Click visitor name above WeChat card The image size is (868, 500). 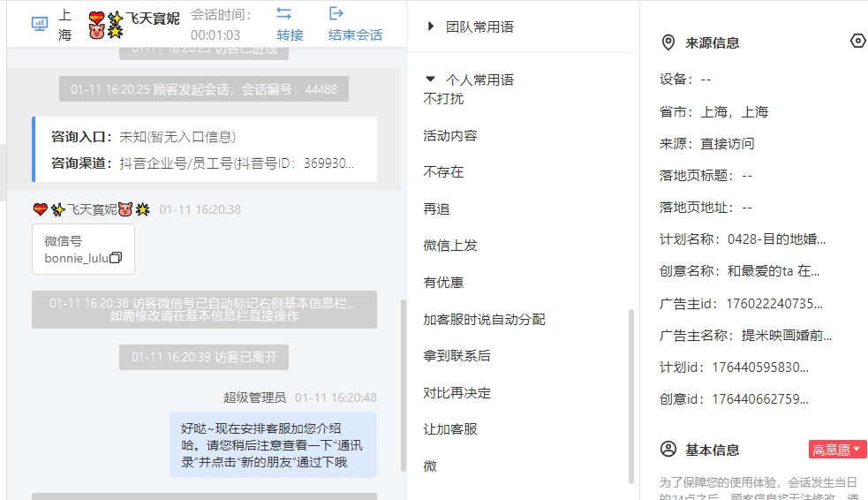(x=92, y=209)
